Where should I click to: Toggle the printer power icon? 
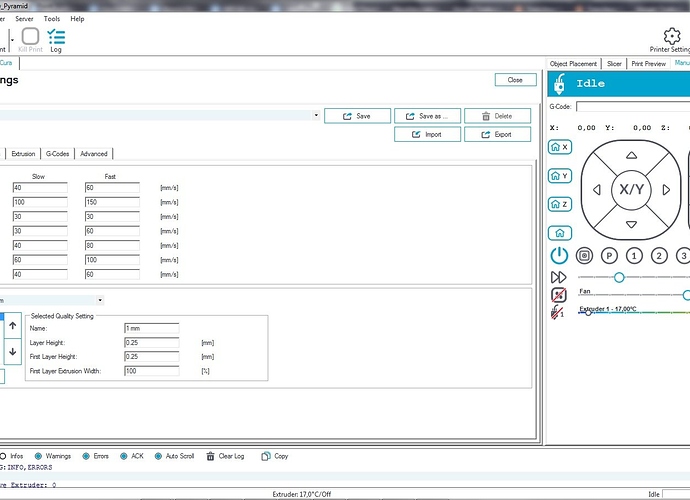[x=559, y=255]
